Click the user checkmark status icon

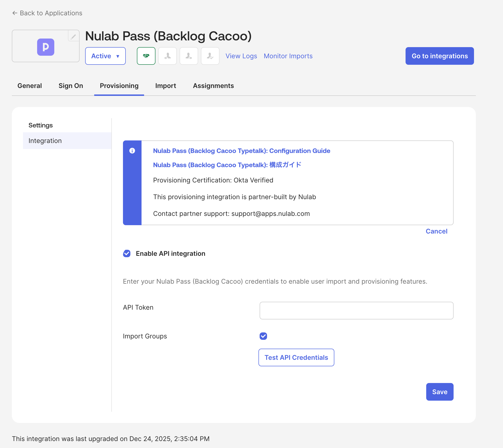click(x=210, y=56)
